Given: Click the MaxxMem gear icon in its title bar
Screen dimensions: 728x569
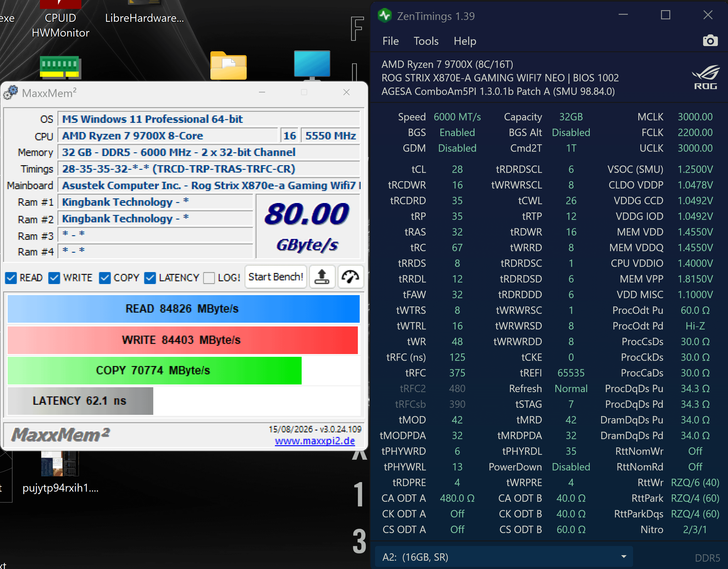Looking at the screenshot, I should [11, 93].
